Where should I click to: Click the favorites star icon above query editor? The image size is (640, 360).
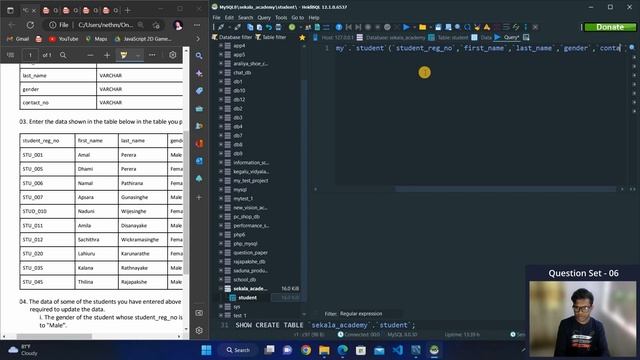(x=302, y=38)
